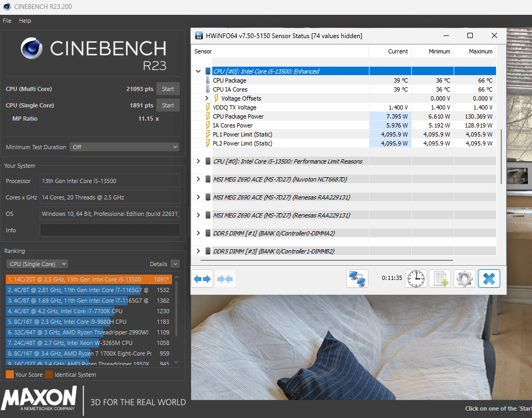
Task: Expand DDR5 DIMM [#1] sensor group
Action: click(x=199, y=233)
